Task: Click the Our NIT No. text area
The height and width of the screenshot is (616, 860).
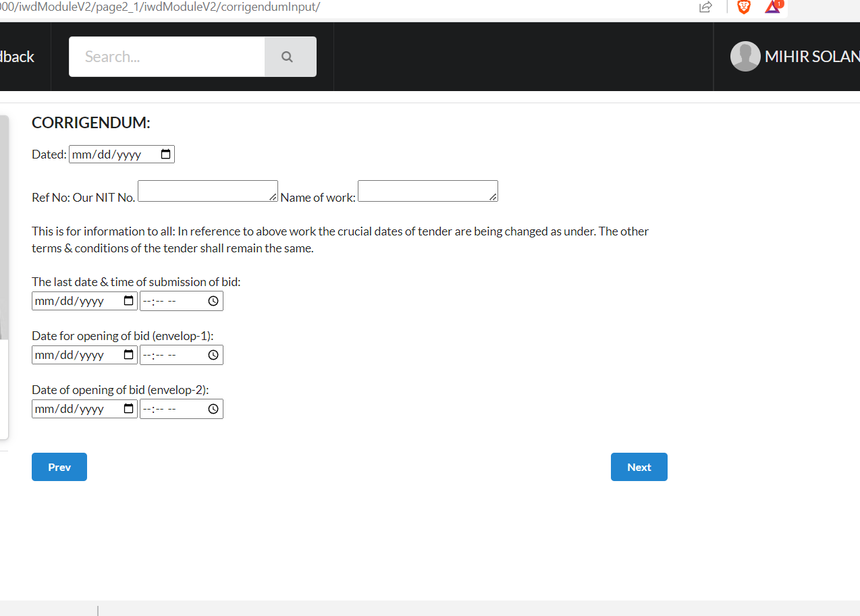Action: pyautogui.click(x=208, y=191)
